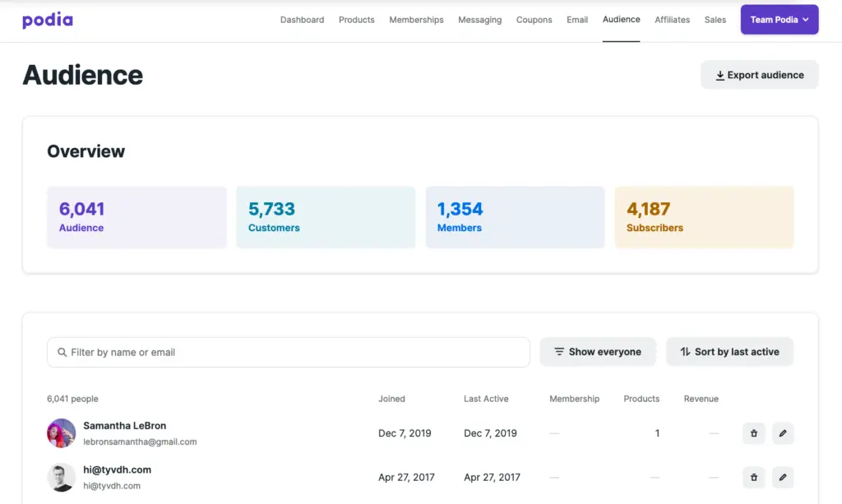The image size is (842, 504).
Task: Open the Products tab
Action: [x=356, y=20]
